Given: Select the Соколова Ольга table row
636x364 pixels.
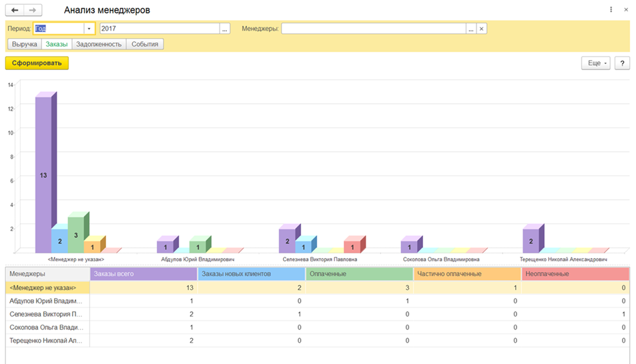Looking at the screenshot, I should coord(47,327).
